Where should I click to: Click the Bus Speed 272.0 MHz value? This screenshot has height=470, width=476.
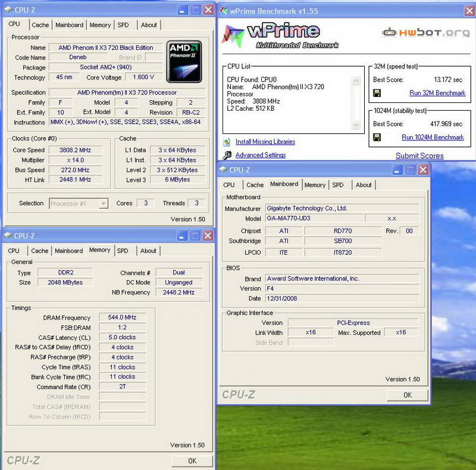tap(76, 170)
